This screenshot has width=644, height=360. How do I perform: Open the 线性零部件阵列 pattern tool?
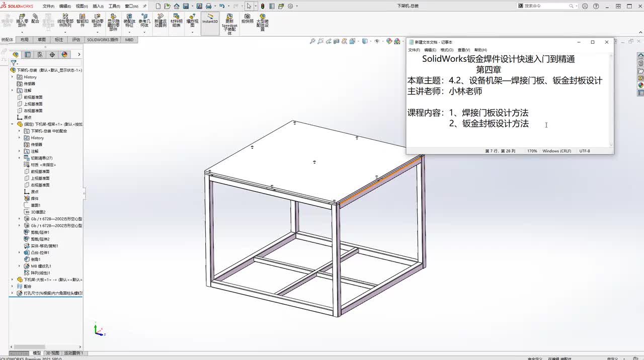click(65, 21)
